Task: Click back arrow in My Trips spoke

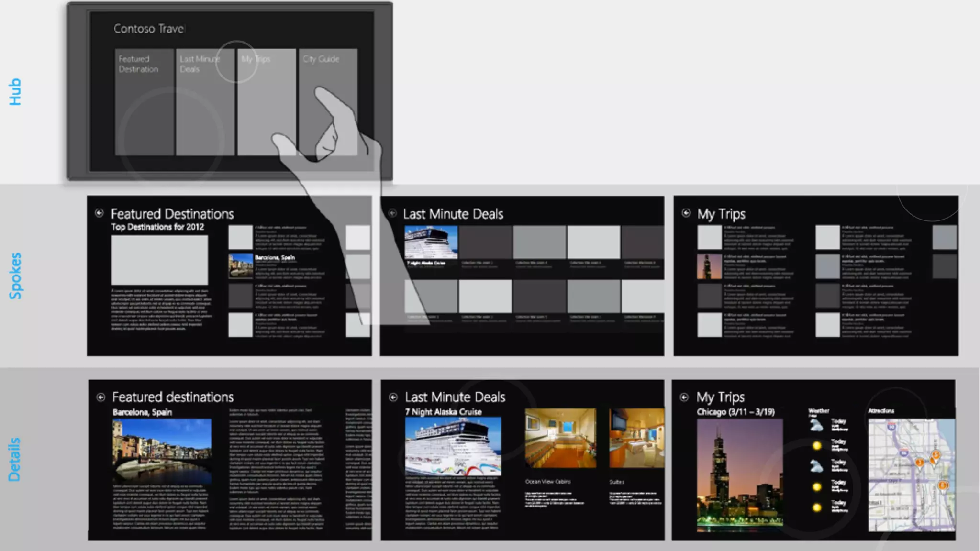Action: (686, 213)
